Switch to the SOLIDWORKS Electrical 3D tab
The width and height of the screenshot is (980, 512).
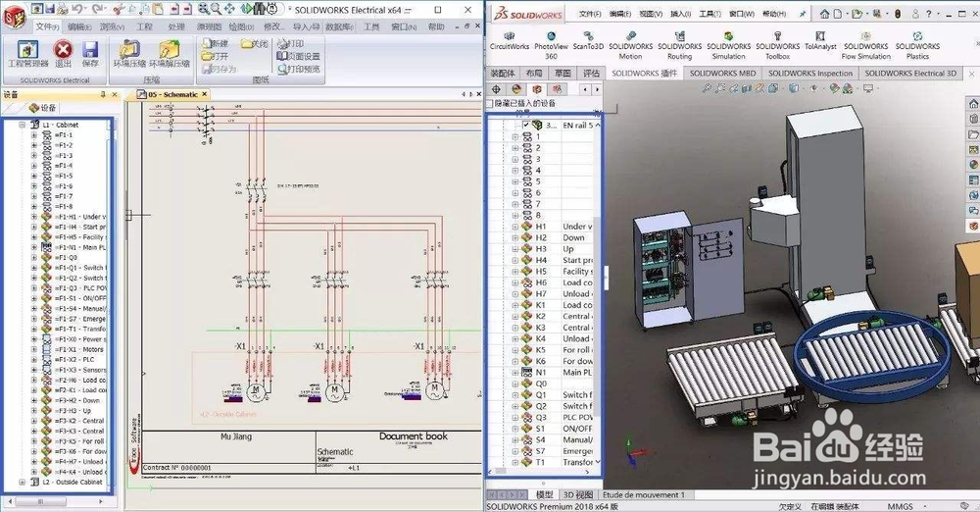(x=910, y=74)
